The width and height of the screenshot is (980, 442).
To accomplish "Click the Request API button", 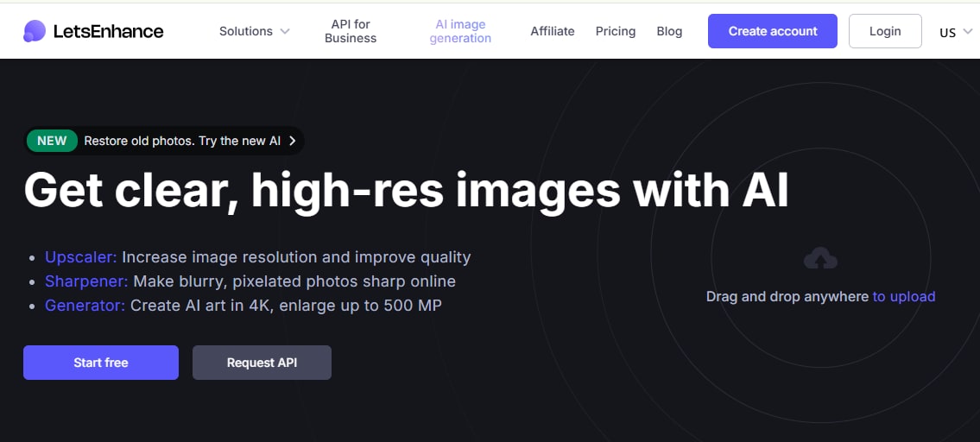I will (x=262, y=363).
